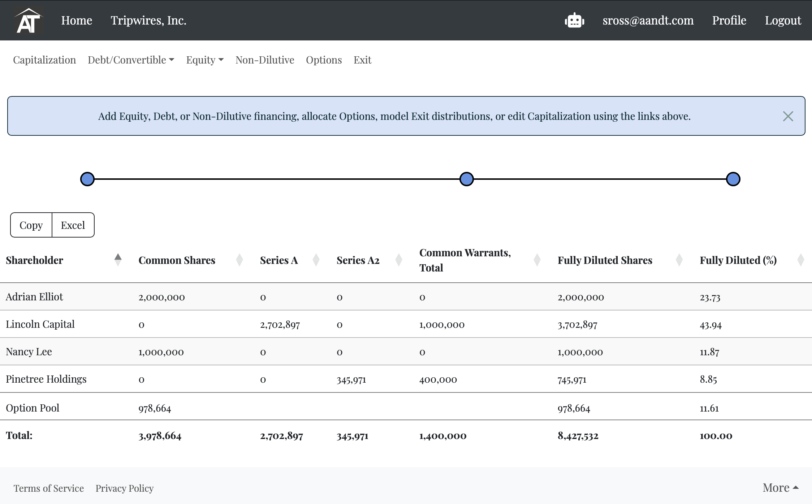Expand the More menu in footer
The image size is (812, 504).
click(x=780, y=488)
